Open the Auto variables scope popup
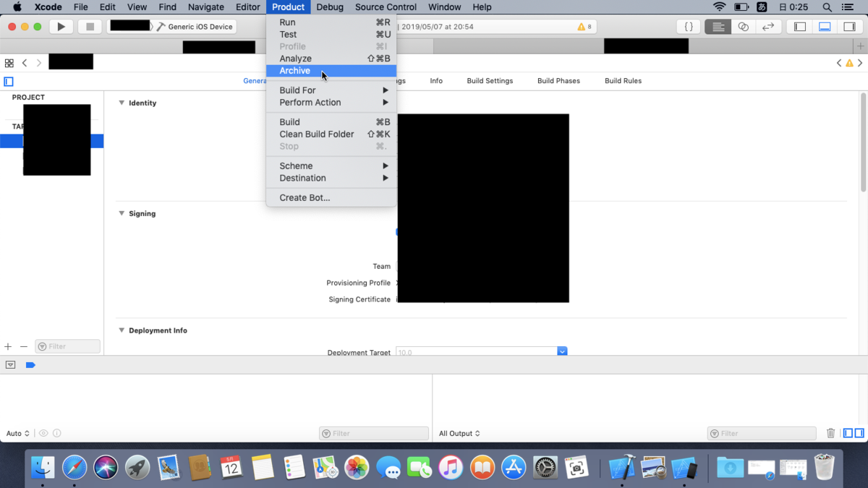 tap(18, 434)
